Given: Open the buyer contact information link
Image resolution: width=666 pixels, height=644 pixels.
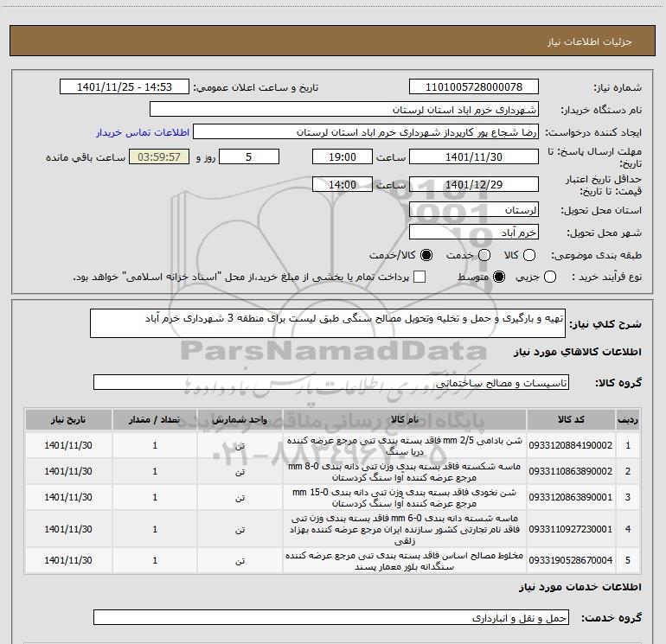Looking at the screenshot, I should 143,132.
